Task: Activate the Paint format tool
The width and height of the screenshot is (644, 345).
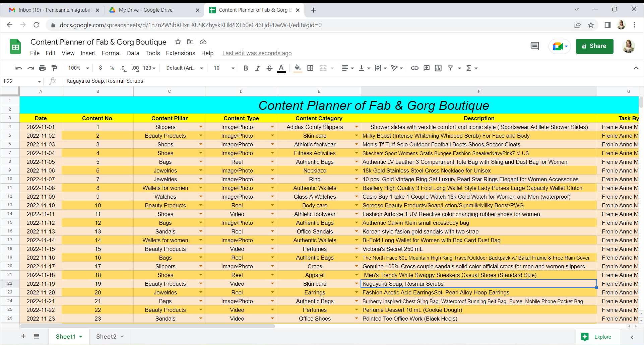Action: click(54, 68)
